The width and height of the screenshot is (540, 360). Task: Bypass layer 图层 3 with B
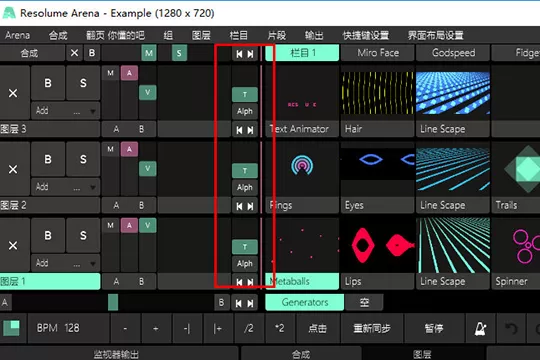48,83
